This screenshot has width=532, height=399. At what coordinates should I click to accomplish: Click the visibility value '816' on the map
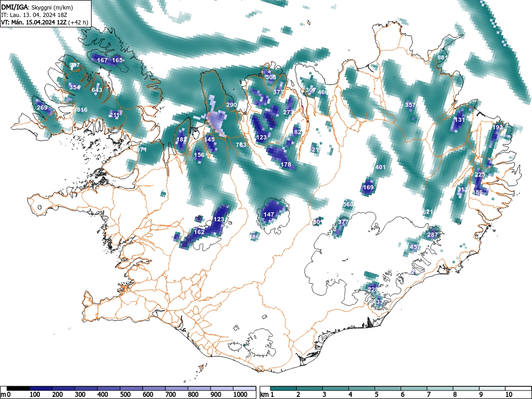82,110
